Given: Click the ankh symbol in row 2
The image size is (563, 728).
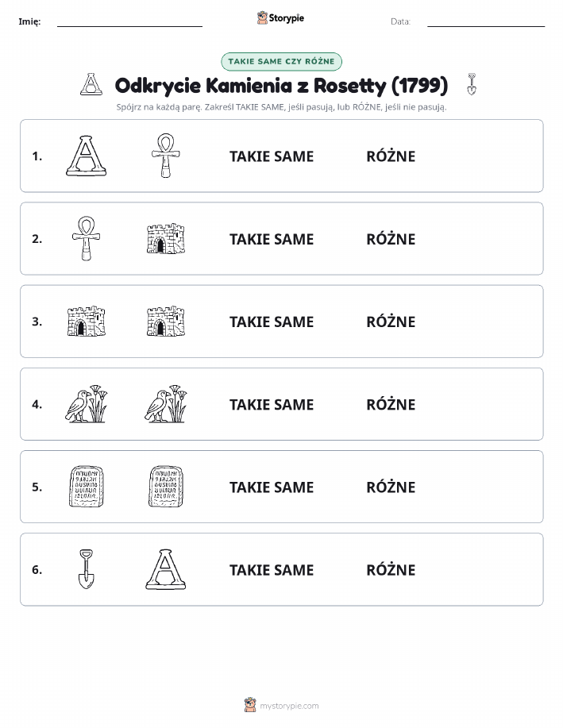Looking at the screenshot, I should coord(87,239).
